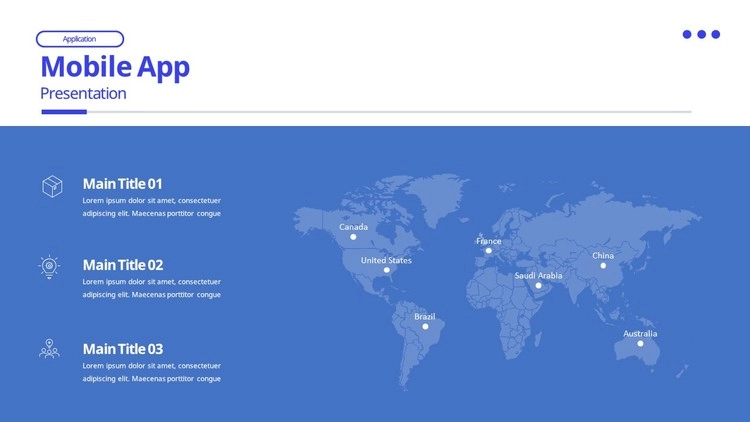Select the Australia map marker dot
Image resolution: width=750 pixels, height=422 pixels.
(641, 343)
